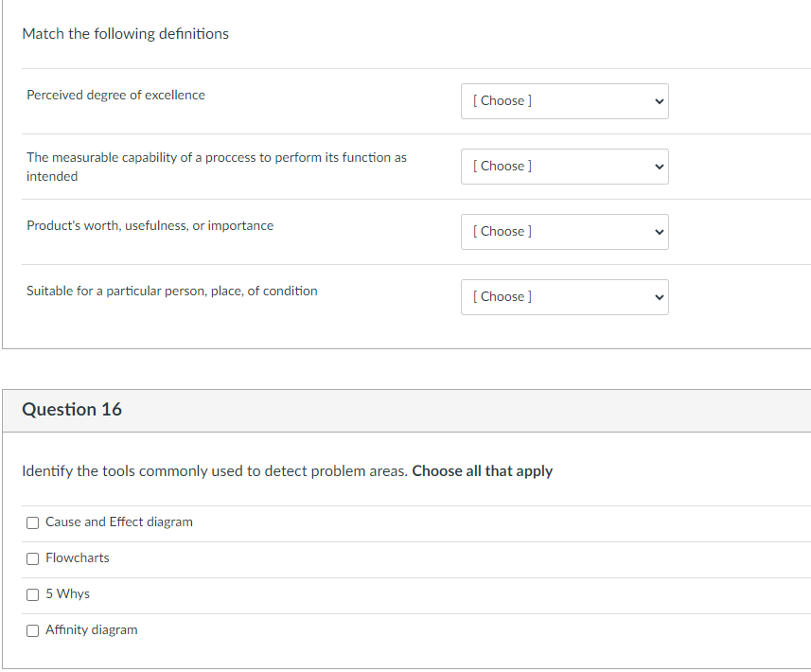Image resolution: width=811 pixels, height=672 pixels.
Task: Click the '5 Whys' answer label
Action: (67, 593)
